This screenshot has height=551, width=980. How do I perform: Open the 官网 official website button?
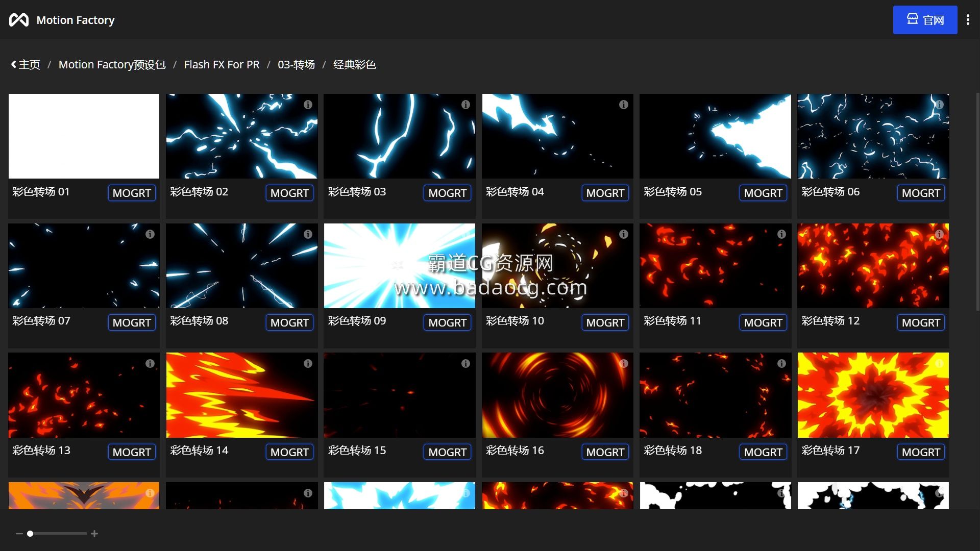(x=925, y=20)
